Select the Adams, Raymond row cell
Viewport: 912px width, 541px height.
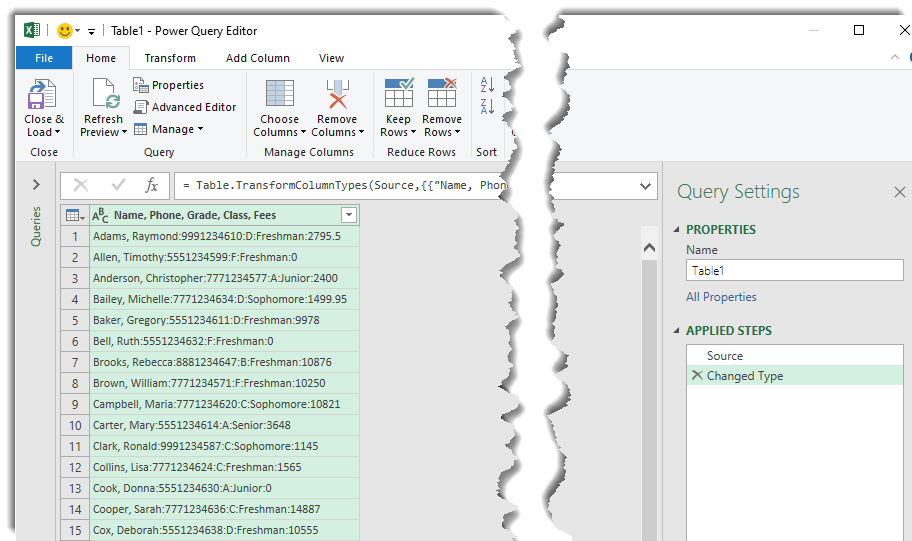click(x=225, y=236)
